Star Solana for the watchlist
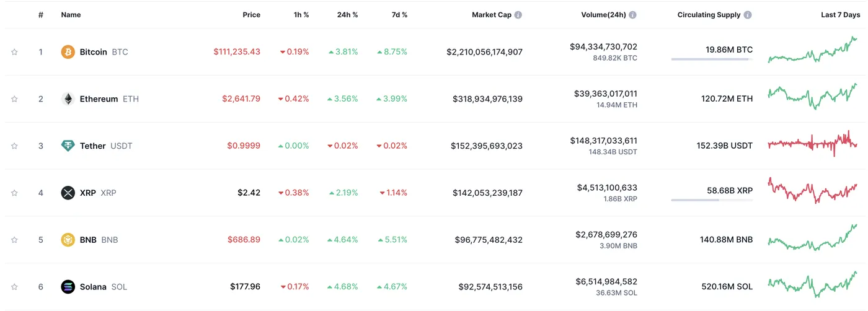The width and height of the screenshot is (868, 311). click(x=14, y=287)
